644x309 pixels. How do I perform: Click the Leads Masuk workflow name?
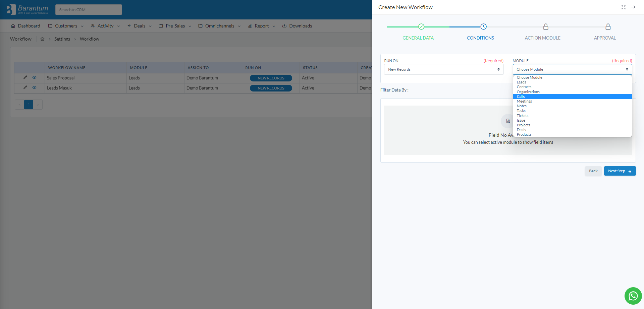point(59,88)
